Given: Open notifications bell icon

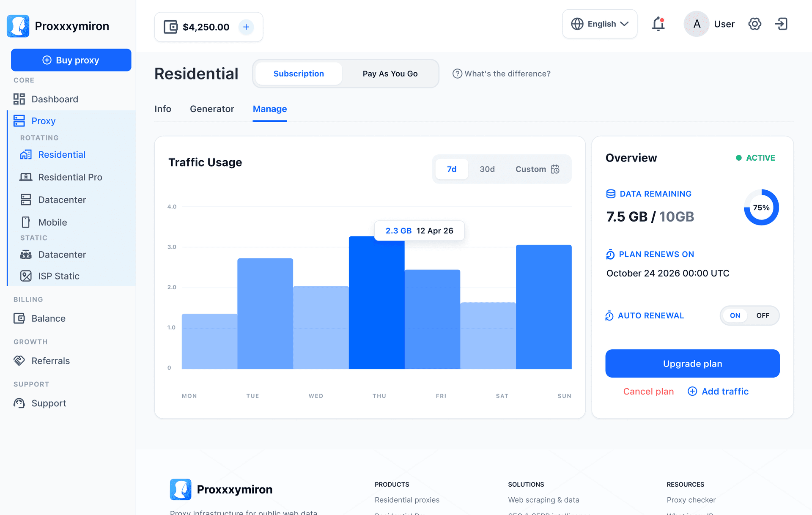Looking at the screenshot, I should [x=658, y=24].
